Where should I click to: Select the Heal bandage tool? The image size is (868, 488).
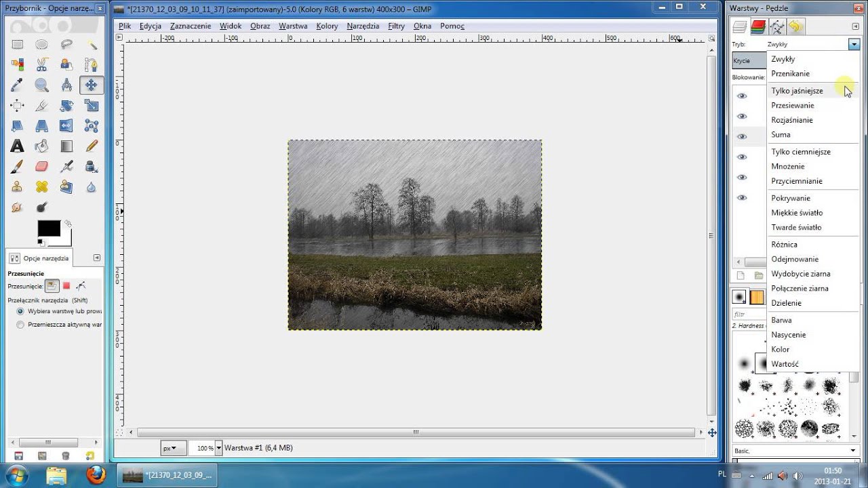[42, 187]
